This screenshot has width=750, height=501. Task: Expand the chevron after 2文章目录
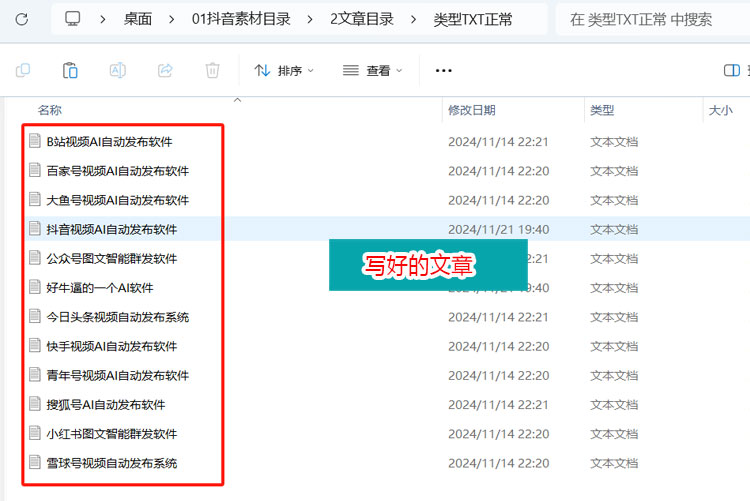click(413, 19)
